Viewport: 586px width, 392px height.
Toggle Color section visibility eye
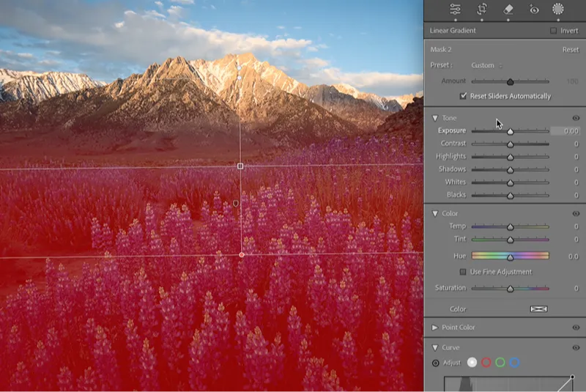pyautogui.click(x=576, y=214)
